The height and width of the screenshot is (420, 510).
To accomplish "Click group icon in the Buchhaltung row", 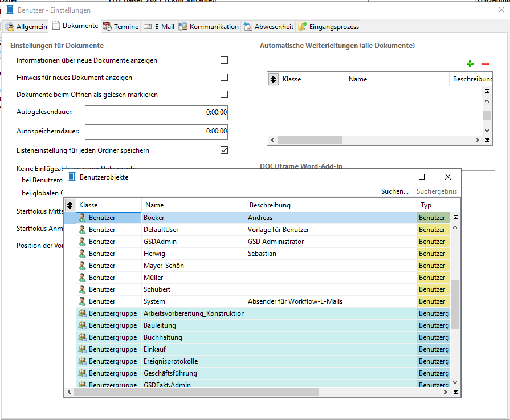I will point(83,337).
